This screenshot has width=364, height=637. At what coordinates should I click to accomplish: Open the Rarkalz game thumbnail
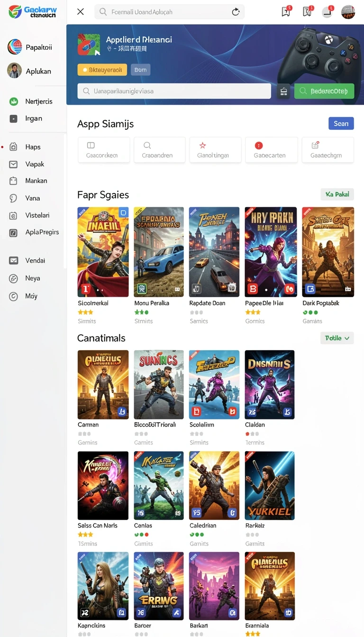tap(270, 485)
